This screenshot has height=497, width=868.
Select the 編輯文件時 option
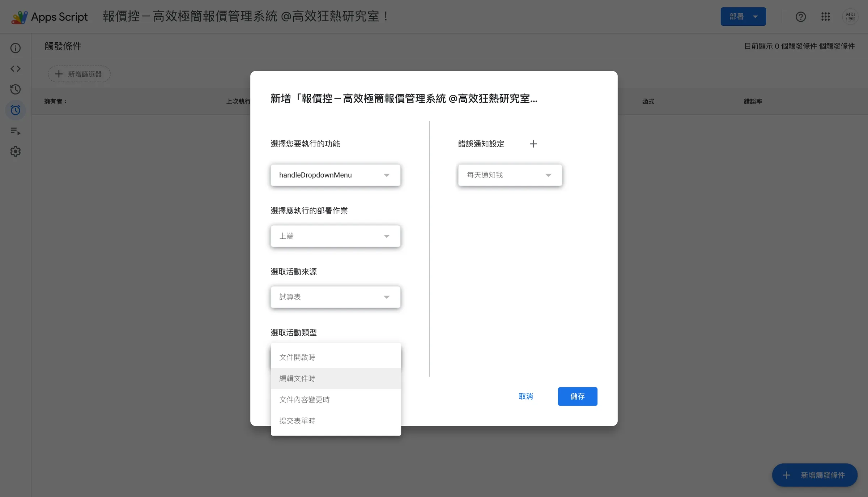pos(336,379)
